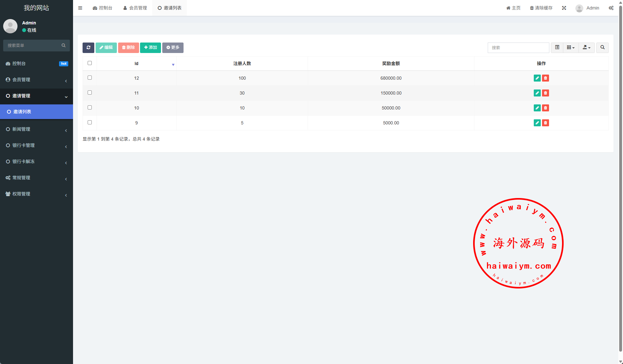Image resolution: width=623 pixels, height=364 pixels.
Task: Check the checkbox for row Id 10
Action: pyautogui.click(x=90, y=108)
